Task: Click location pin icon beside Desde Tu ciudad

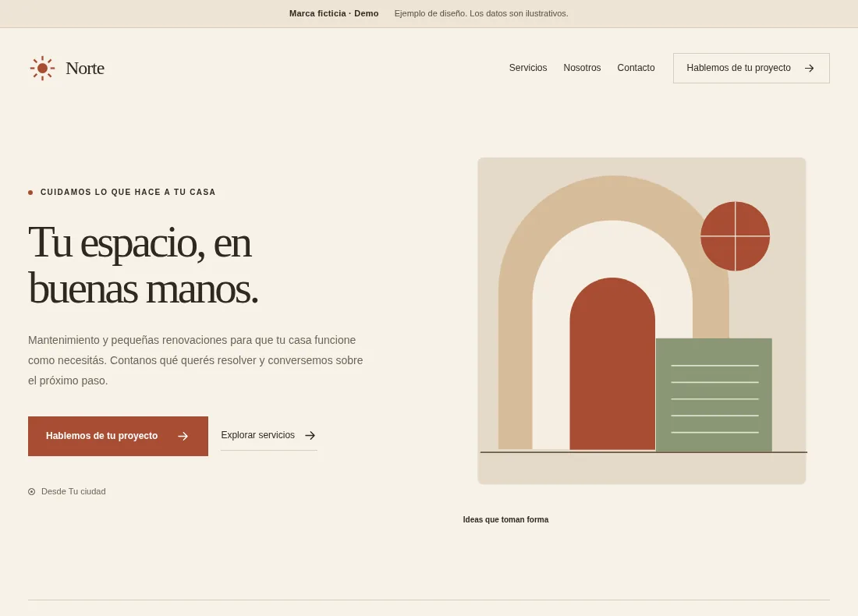Action: pos(32,492)
